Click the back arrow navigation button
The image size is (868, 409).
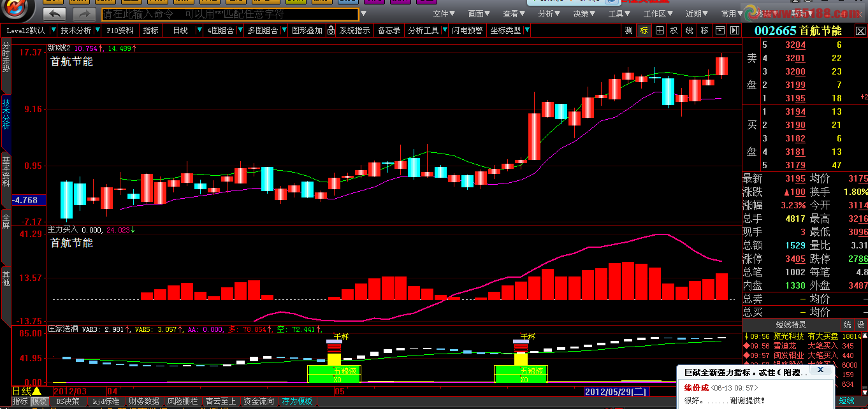pos(55,13)
